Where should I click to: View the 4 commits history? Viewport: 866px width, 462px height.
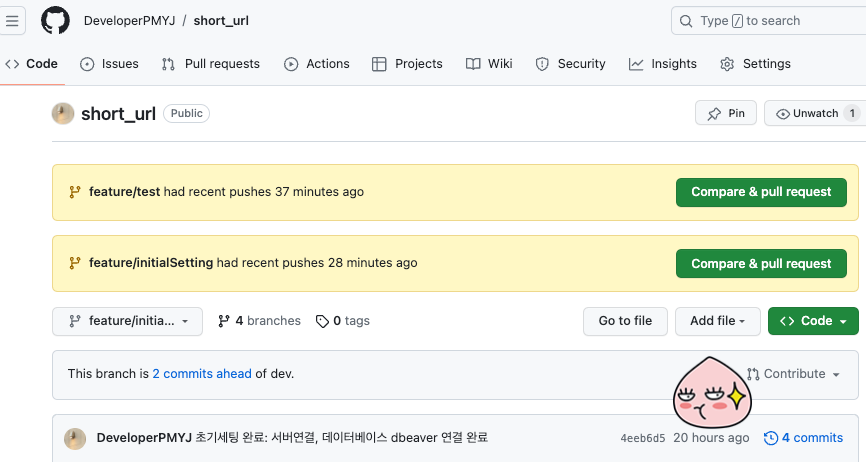point(803,438)
